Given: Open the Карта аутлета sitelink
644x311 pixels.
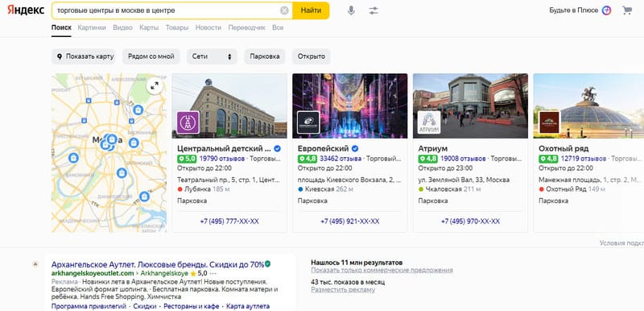Looking at the screenshot, I should [x=248, y=306].
